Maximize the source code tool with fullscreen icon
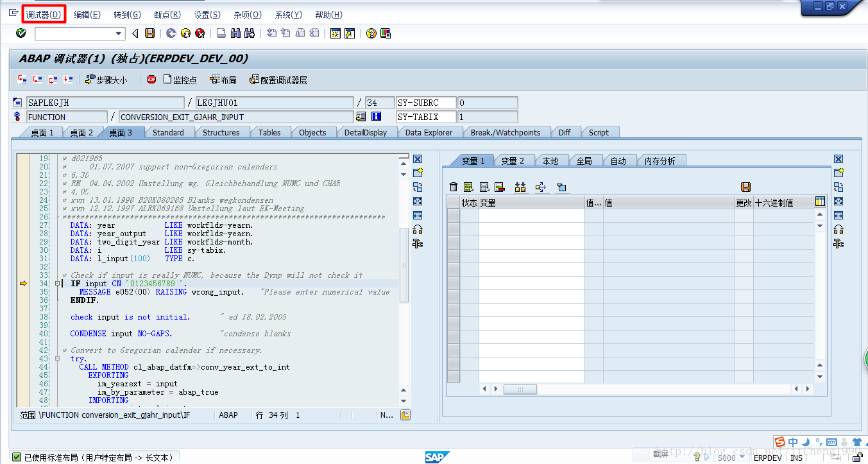Image resolution: width=868 pixels, height=464 pixels. click(x=418, y=201)
